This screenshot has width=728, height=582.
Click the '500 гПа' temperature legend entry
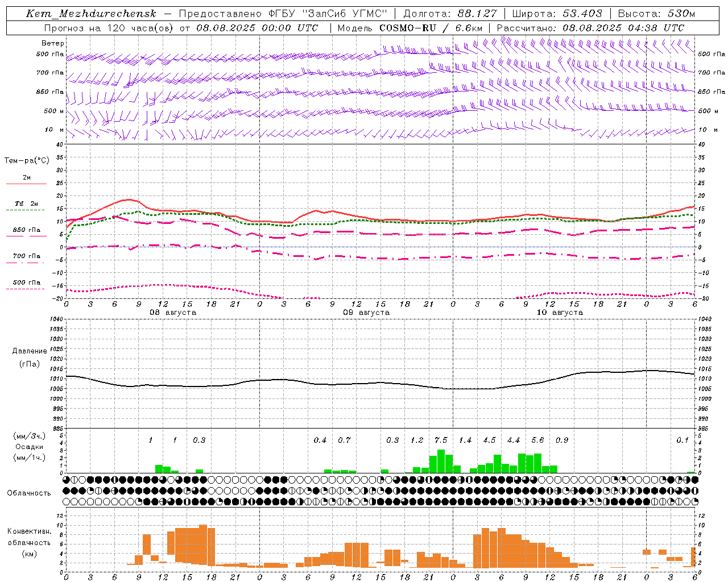click(x=27, y=282)
